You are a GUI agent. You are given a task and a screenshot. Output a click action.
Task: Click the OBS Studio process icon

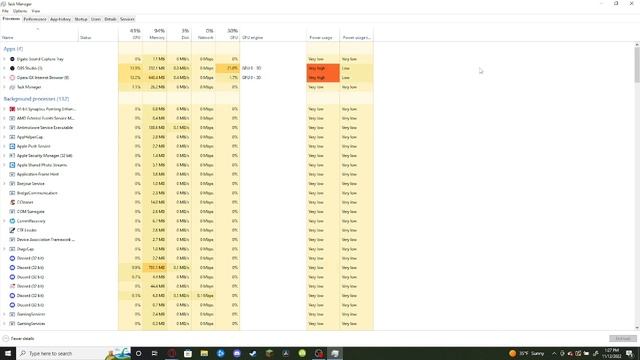(x=12, y=68)
